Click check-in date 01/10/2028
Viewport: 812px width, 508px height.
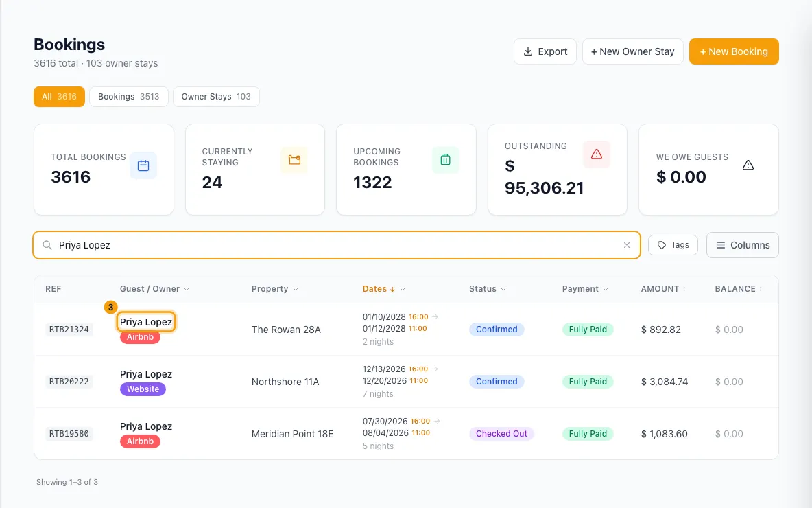384,316
